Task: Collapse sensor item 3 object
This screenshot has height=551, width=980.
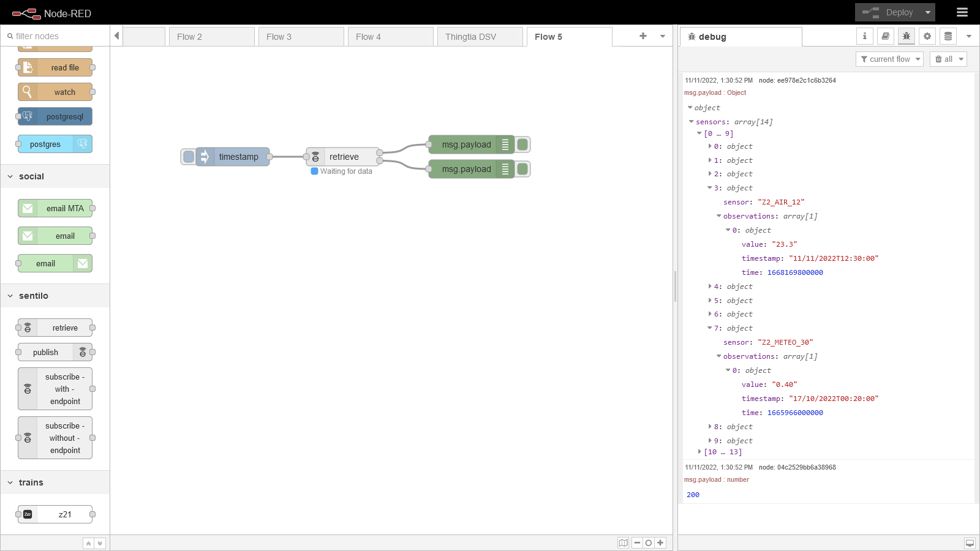Action: click(710, 188)
